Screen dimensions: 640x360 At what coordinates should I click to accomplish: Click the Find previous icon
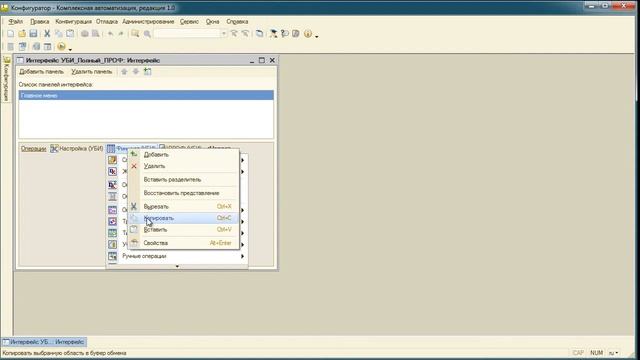coord(245,34)
